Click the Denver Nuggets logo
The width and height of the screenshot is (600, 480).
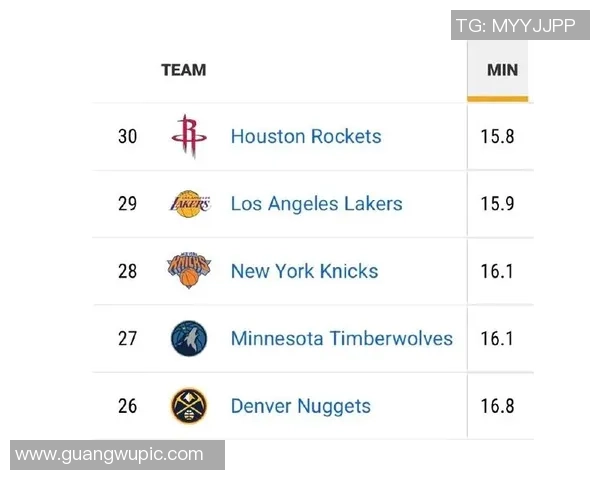[189, 406]
